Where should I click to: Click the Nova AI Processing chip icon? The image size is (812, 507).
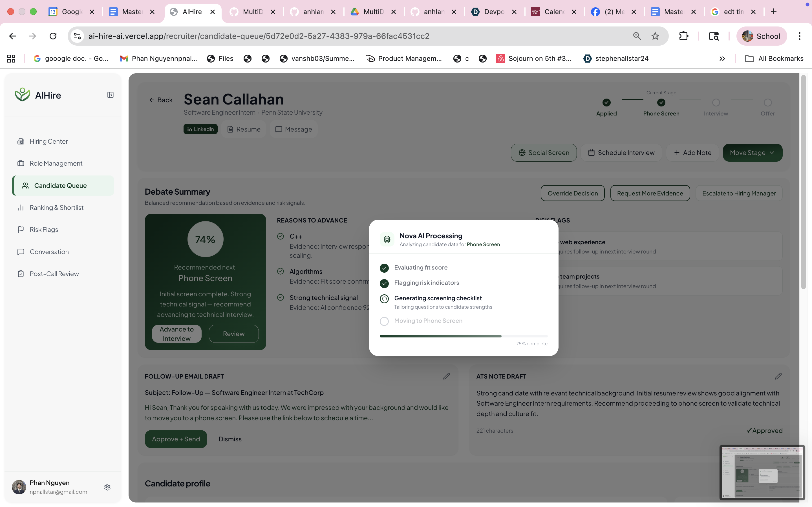pyautogui.click(x=387, y=239)
